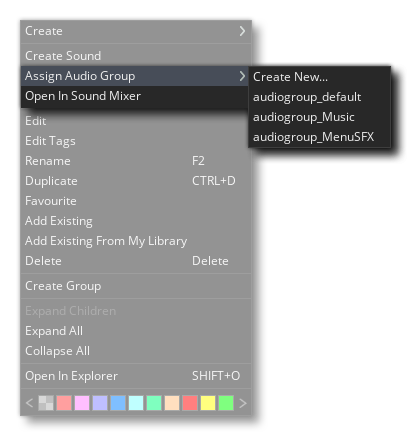Viewport: 411px width, 436px height.
Task: Choose the pink colour swatch
Action: coord(82,403)
